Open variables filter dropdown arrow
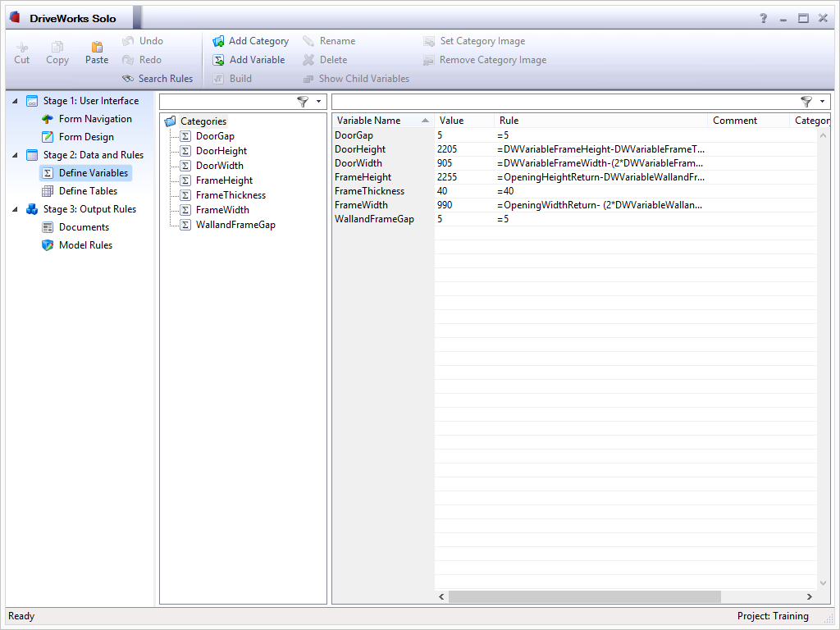Viewport: 840px width, 630px height. pos(822,101)
